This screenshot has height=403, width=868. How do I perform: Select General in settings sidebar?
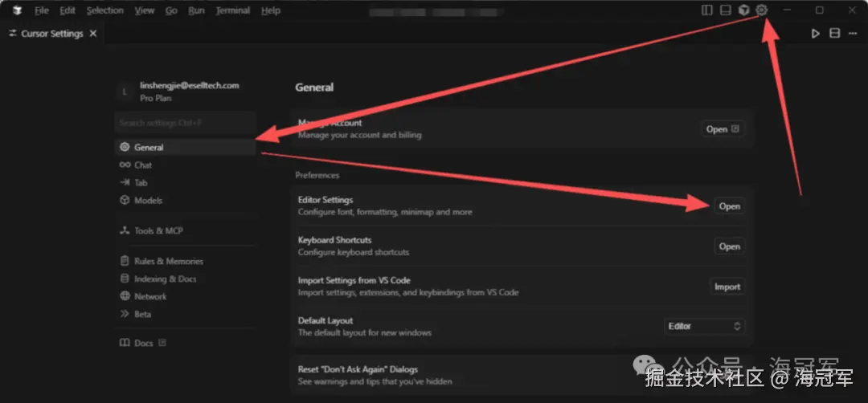186,148
